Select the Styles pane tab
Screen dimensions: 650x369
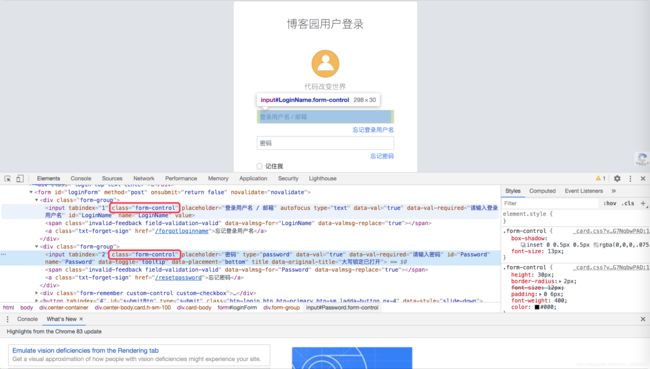point(513,191)
